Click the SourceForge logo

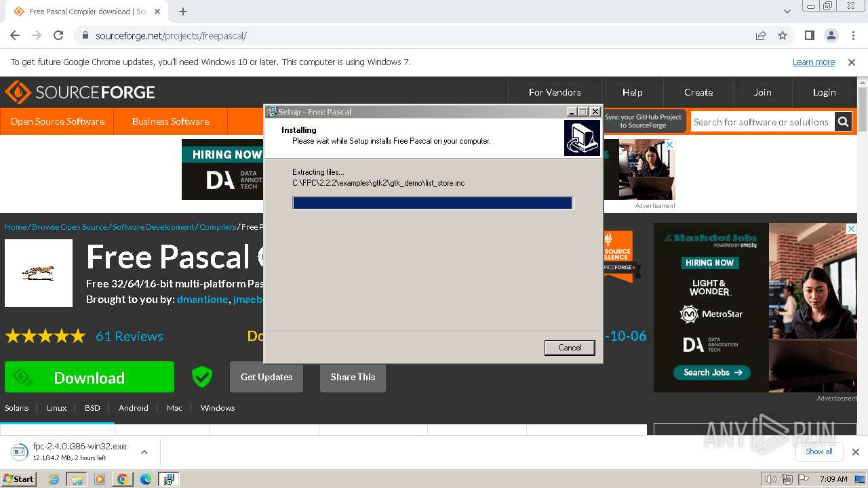(x=80, y=92)
